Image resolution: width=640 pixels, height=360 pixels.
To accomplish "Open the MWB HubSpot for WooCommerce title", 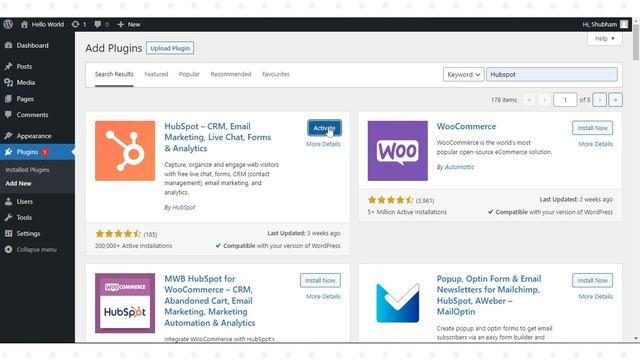I will click(x=210, y=301).
